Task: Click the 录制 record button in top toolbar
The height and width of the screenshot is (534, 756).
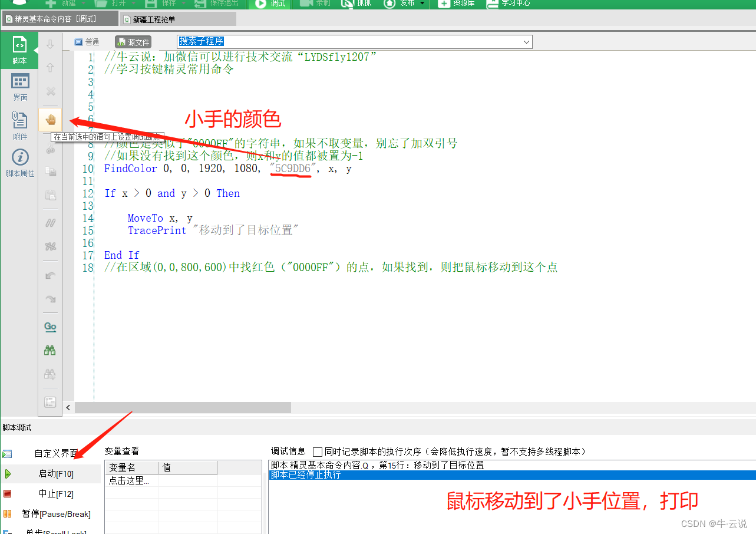Action: [x=315, y=4]
